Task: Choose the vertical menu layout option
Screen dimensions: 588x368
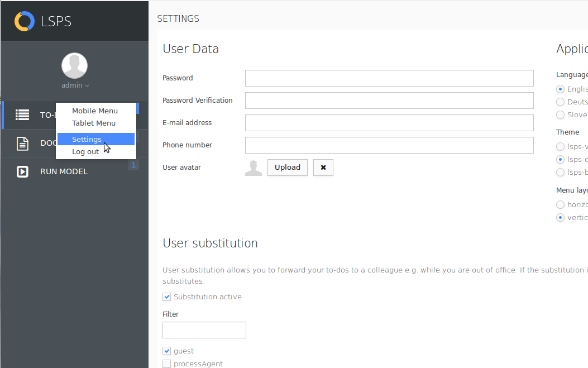Action: pos(560,218)
